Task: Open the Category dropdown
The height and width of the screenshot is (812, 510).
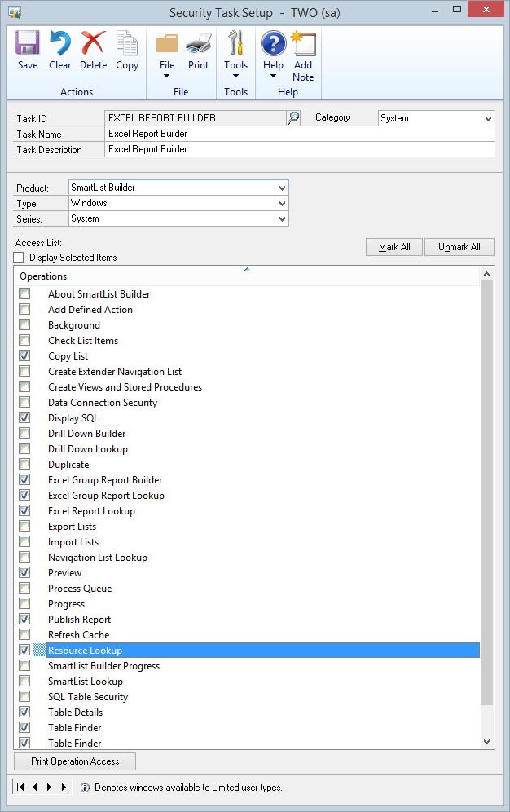Action: pyautogui.click(x=488, y=118)
